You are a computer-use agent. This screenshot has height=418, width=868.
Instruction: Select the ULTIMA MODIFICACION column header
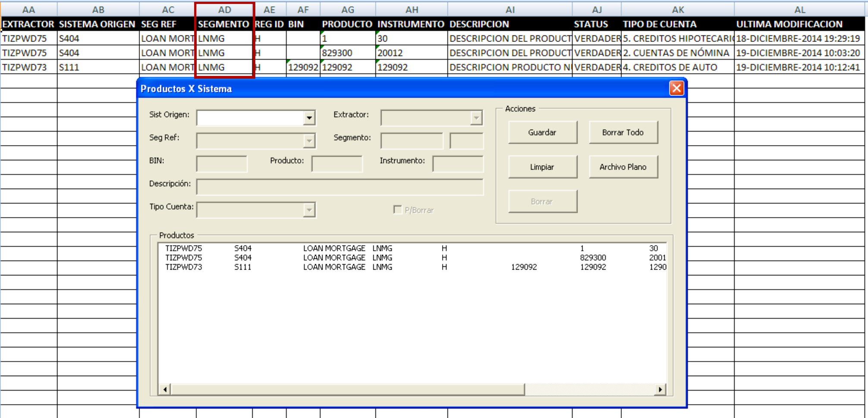coord(799,25)
